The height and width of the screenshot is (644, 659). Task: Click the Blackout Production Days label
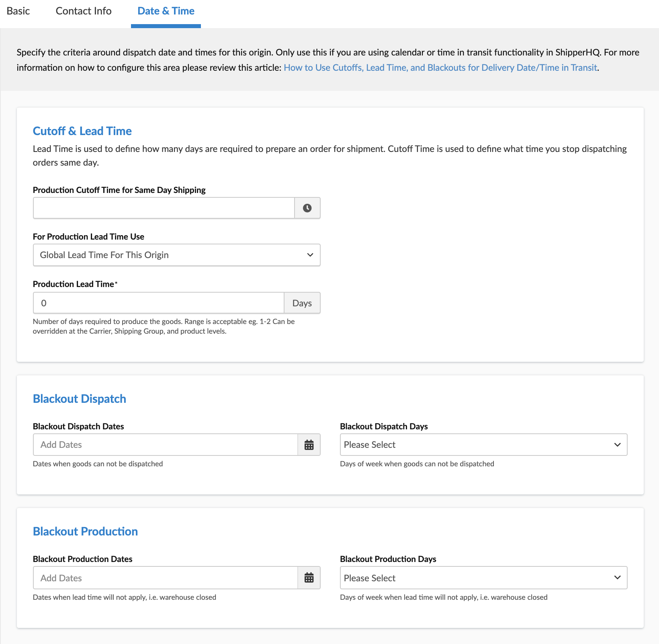[x=388, y=559]
